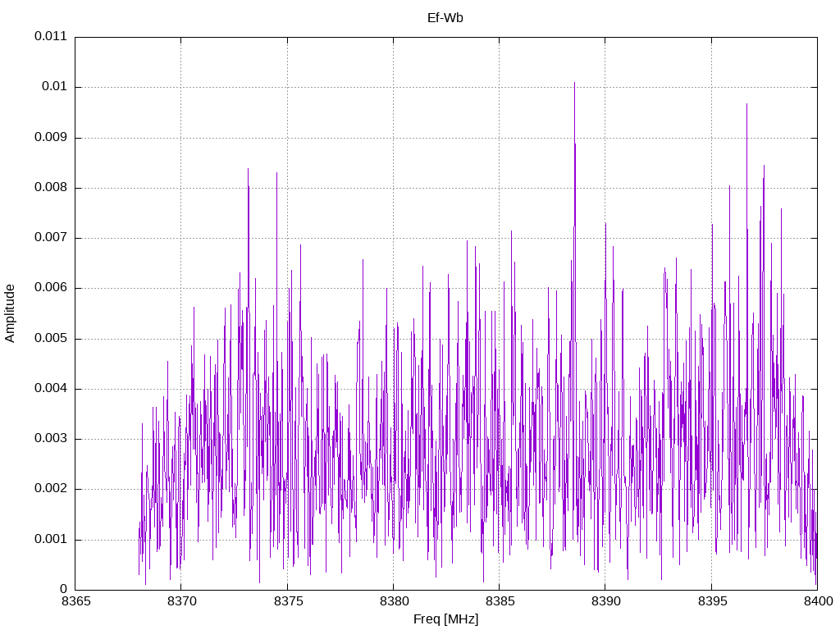Click the y-axis tick label 0.006
The image size is (840, 630).
[x=51, y=288]
